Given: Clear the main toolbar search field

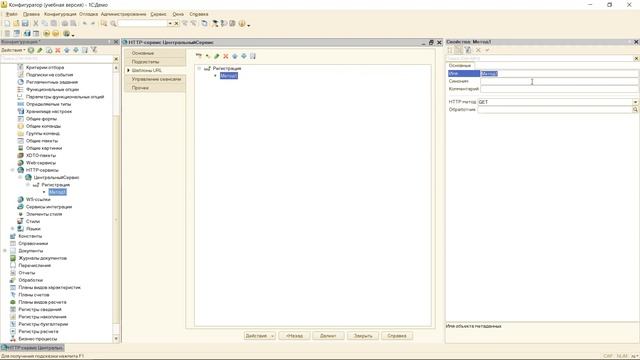Looking at the screenshot, I should 176,24.
